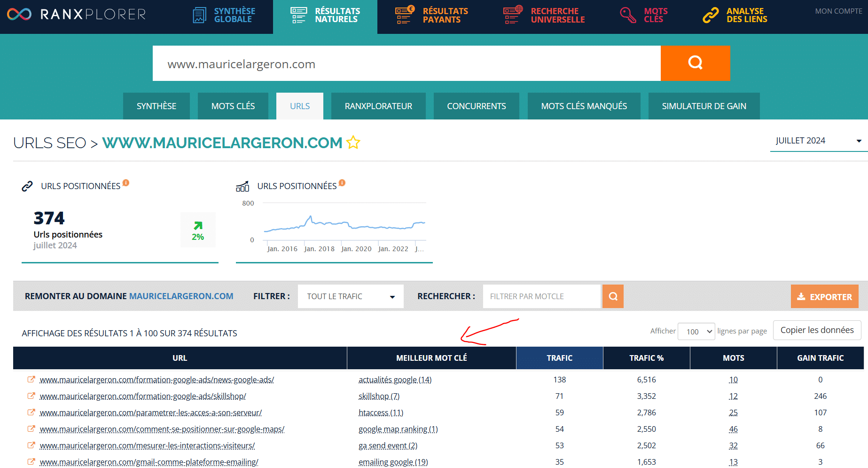Click the orange search magnifier button
868x468 pixels.
695,63
